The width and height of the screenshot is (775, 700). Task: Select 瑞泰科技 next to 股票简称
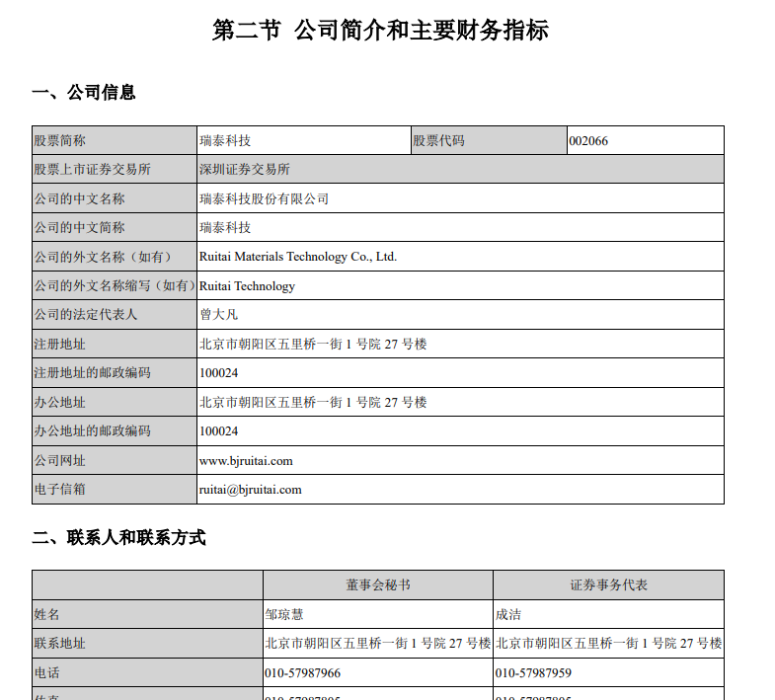coord(225,141)
